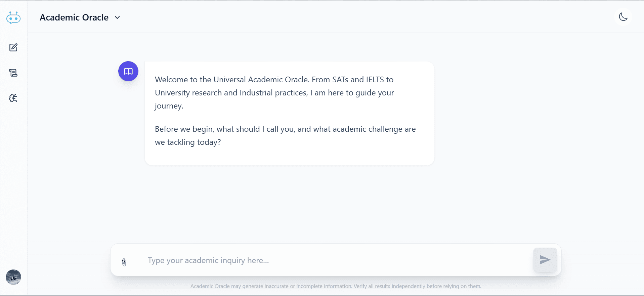
Task: Click the sidebar navigation area
Action: pyautogui.click(x=13, y=151)
